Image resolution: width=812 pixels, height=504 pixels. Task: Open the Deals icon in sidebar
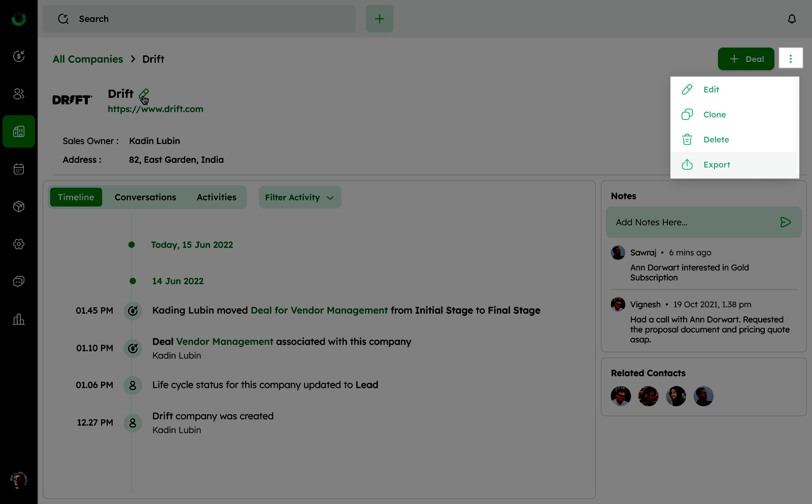click(x=19, y=56)
